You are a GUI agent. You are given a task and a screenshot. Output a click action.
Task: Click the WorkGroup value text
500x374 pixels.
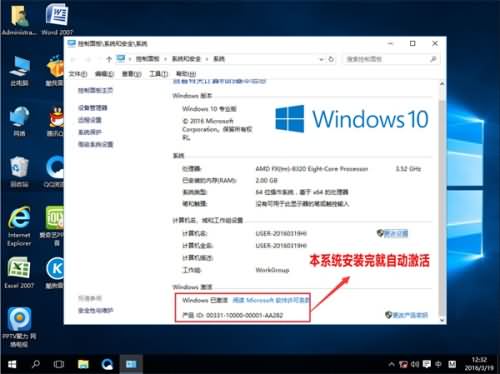click(272, 270)
